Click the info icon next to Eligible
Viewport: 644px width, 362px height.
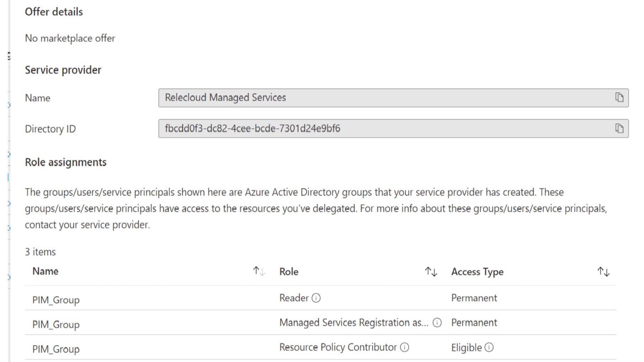click(489, 347)
